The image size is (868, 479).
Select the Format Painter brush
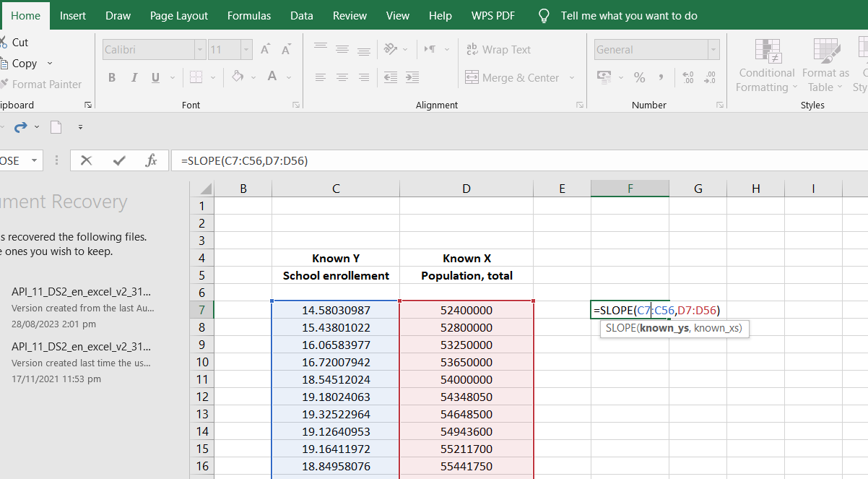(4, 84)
